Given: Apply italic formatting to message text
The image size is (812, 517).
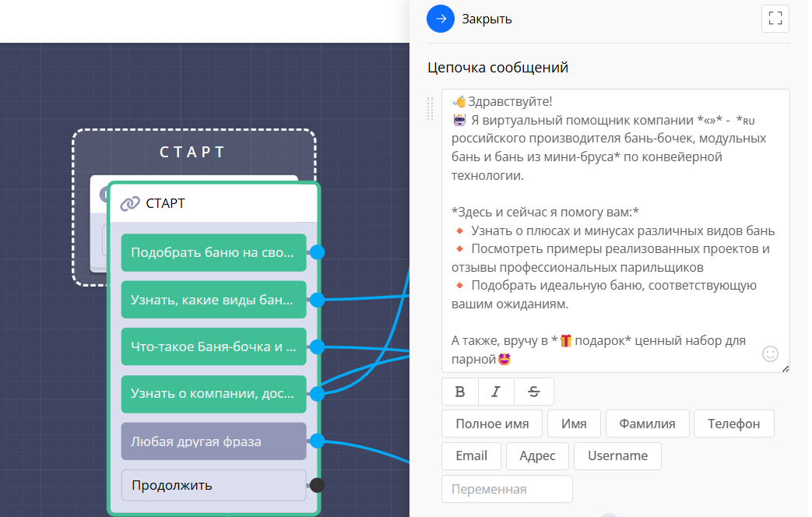Looking at the screenshot, I should tap(496, 392).
